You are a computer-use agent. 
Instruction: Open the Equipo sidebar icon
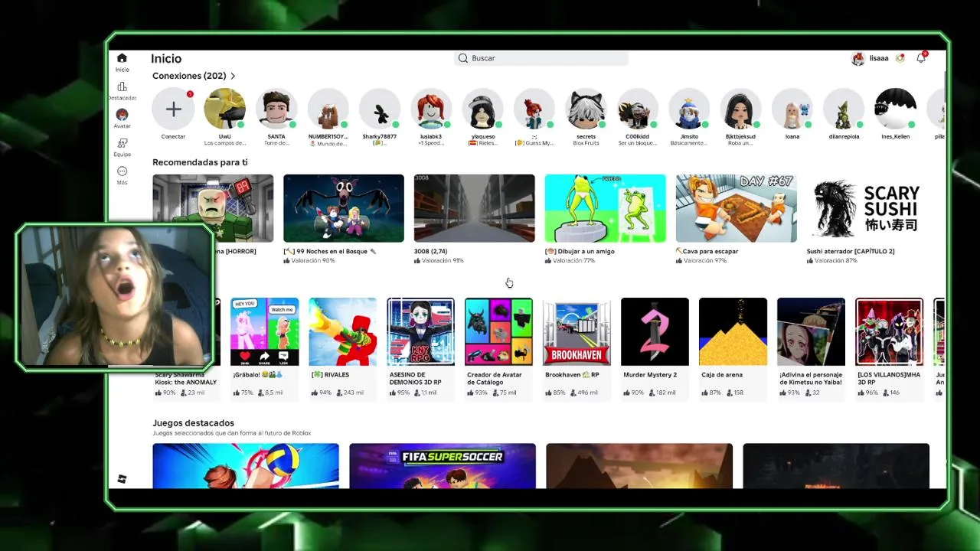tap(122, 143)
